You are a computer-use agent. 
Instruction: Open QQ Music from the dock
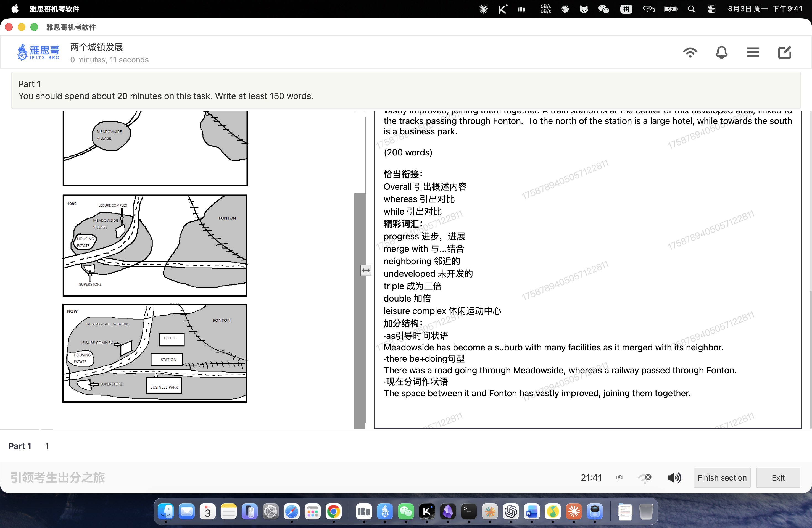(x=553, y=511)
